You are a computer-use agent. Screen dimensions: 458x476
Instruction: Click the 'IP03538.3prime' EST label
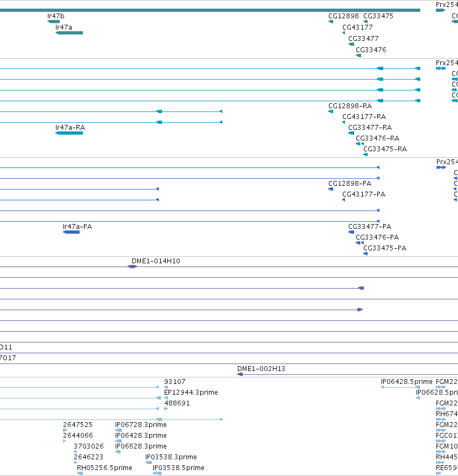171,457
